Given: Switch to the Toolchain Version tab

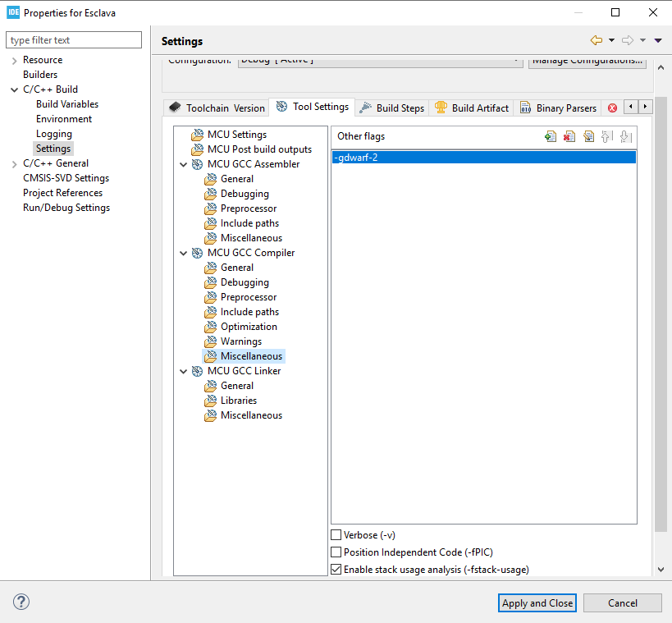Looking at the screenshot, I should pos(217,108).
